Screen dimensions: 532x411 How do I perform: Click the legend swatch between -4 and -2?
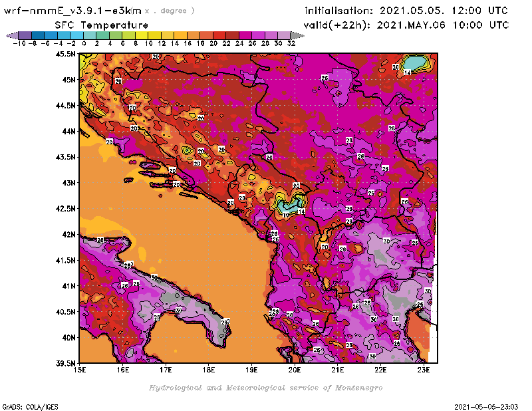click(x=64, y=35)
